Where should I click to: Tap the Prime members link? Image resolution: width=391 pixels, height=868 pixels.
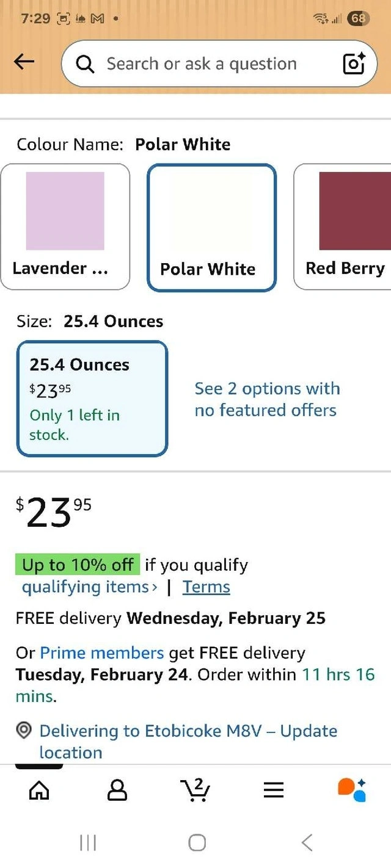(x=101, y=653)
